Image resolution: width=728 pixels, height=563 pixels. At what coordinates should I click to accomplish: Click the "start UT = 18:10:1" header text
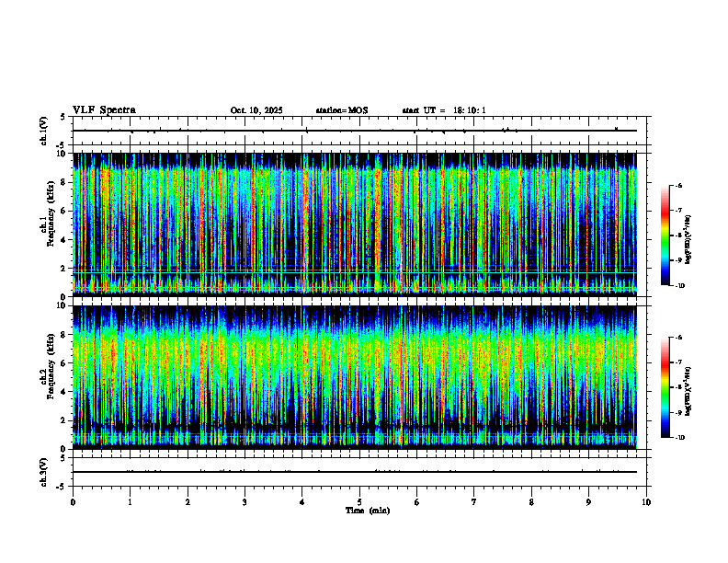click(444, 110)
